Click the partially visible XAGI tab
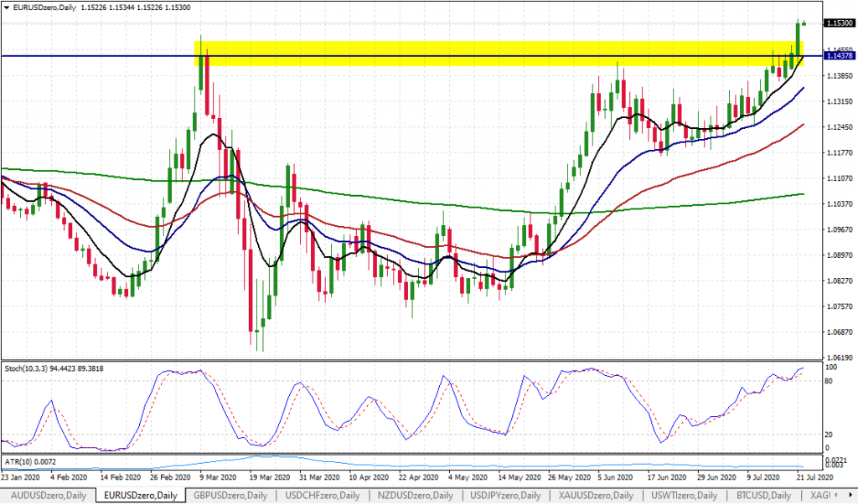 [x=819, y=495]
